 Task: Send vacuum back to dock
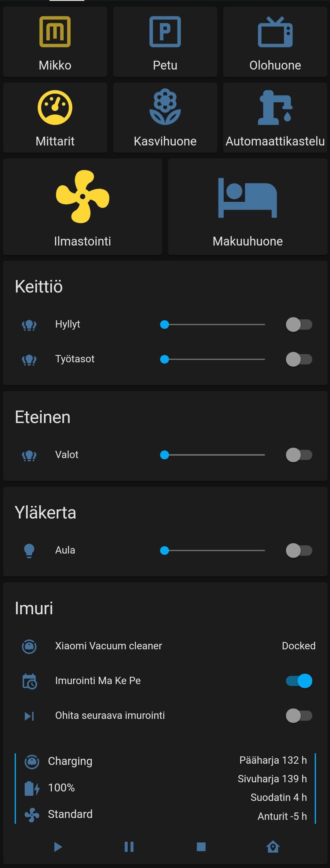(273, 846)
